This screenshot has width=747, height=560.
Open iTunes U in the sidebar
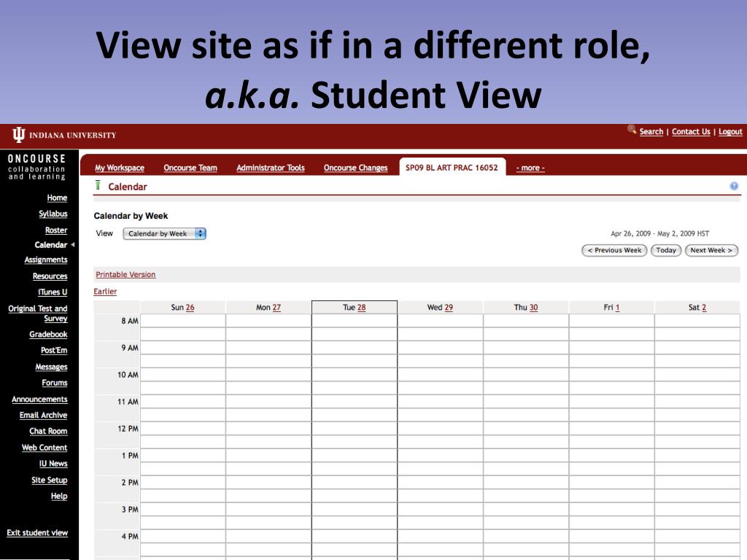53,292
